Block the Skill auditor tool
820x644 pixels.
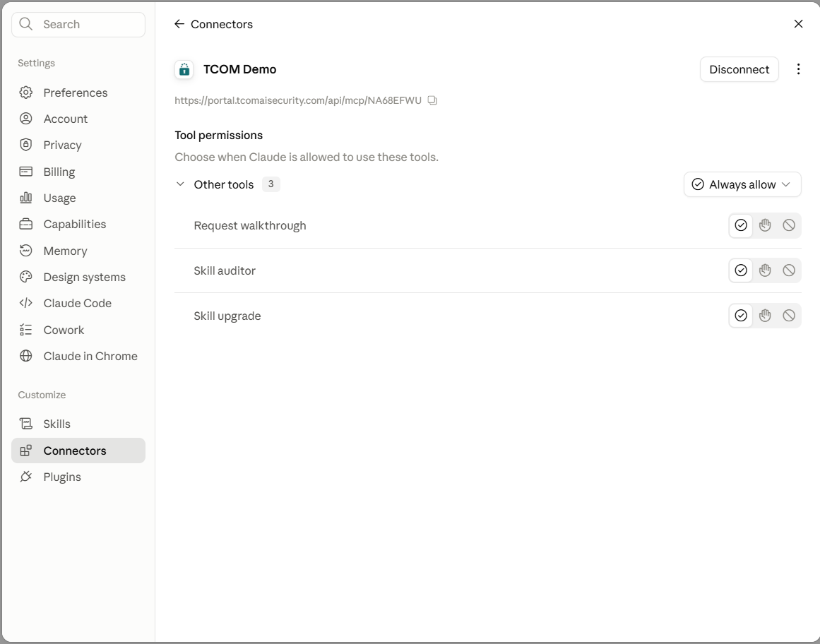point(789,270)
